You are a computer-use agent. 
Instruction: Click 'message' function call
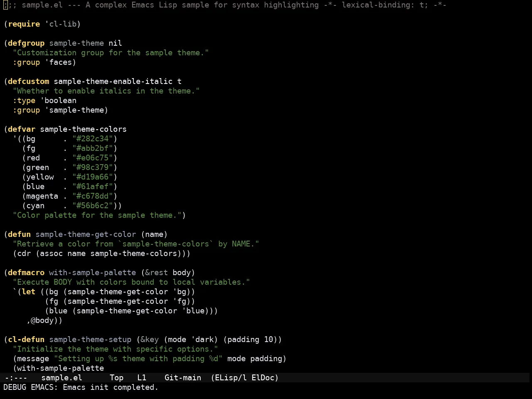(x=33, y=359)
